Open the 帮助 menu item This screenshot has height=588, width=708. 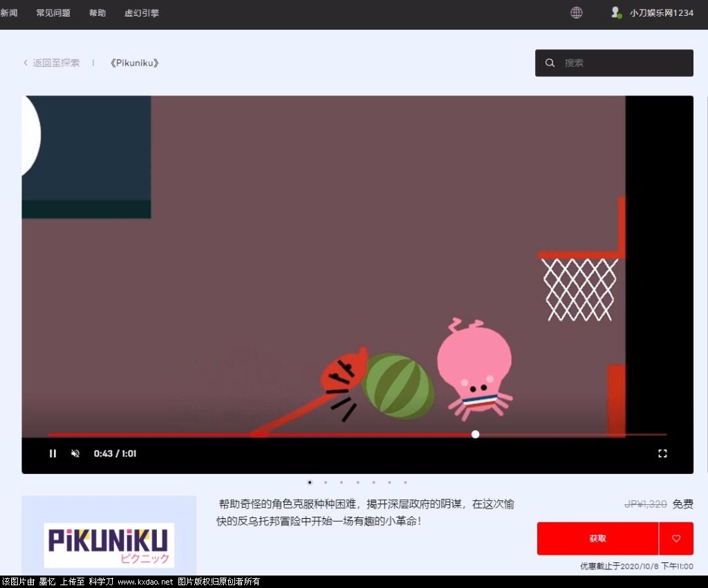coord(97,12)
